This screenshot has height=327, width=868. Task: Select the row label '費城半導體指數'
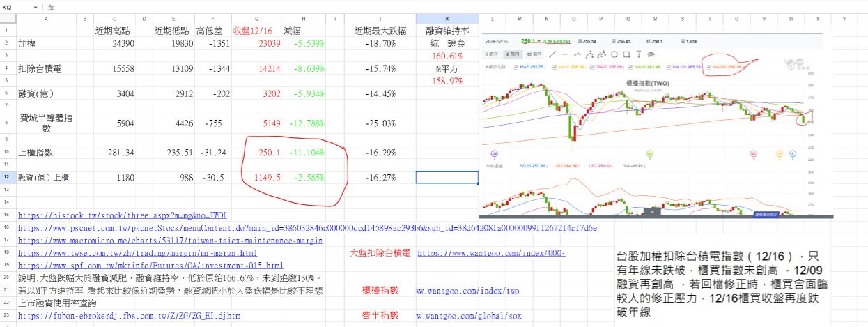click(x=47, y=123)
